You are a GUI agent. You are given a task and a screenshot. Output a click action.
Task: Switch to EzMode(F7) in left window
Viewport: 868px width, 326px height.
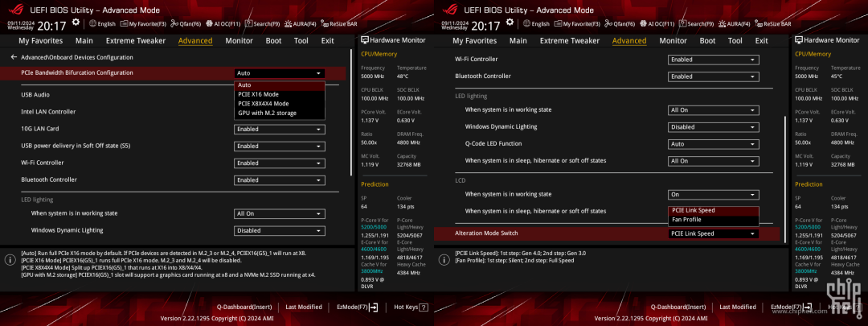(357, 307)
